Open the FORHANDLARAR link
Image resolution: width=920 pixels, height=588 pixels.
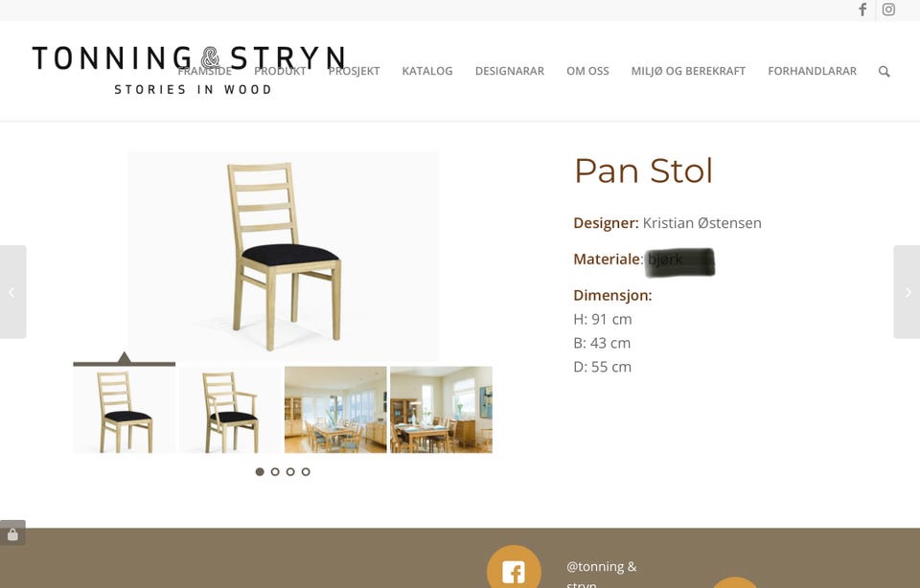point(812,71)
